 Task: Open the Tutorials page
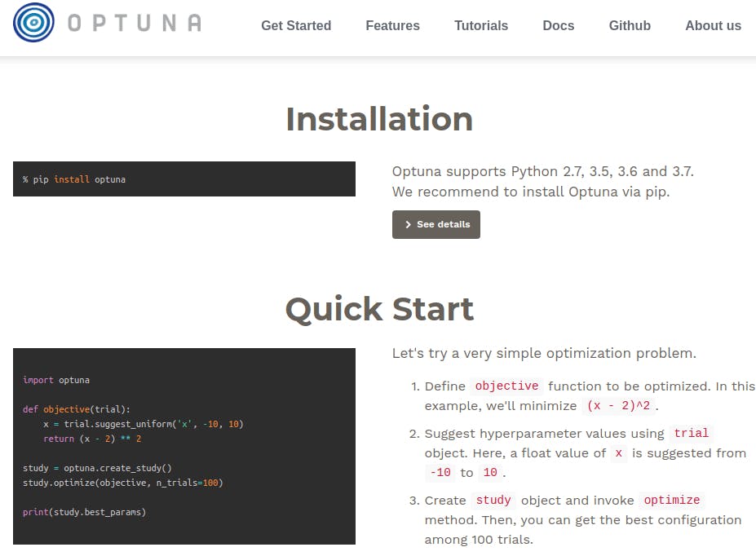coord(481,26)
